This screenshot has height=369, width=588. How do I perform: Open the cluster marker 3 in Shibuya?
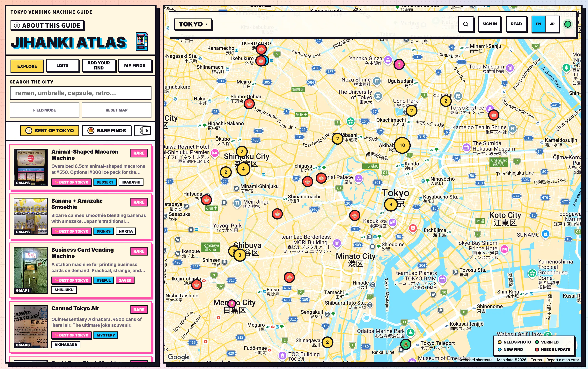[240, 255]
